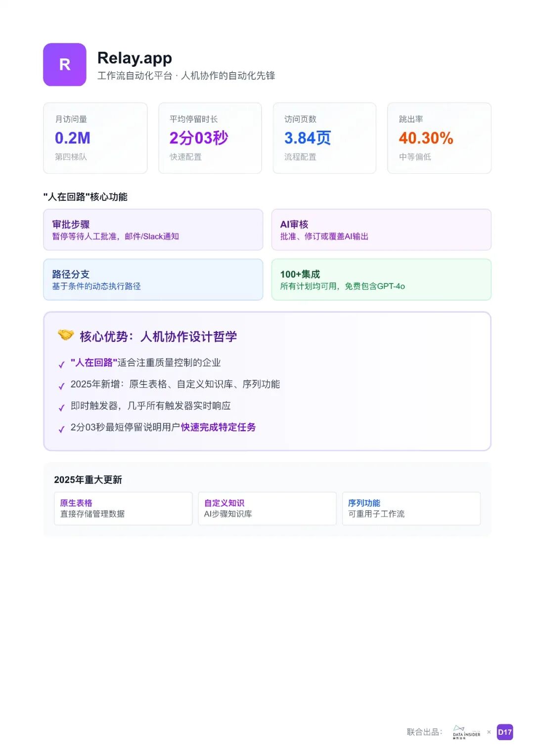Click text 可重用子工作流
Screen dimensions: 534x756
[376, 514]
